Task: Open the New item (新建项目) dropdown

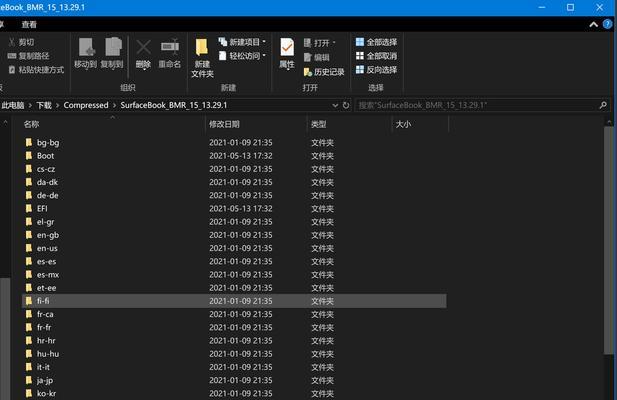Action: 242,42
